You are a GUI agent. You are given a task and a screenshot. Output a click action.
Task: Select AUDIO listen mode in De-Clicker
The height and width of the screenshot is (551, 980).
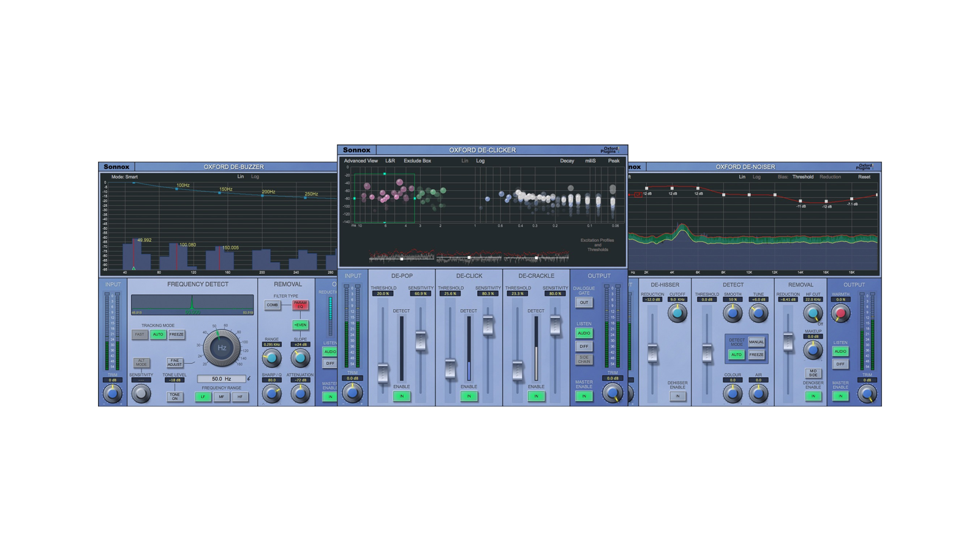584,333
